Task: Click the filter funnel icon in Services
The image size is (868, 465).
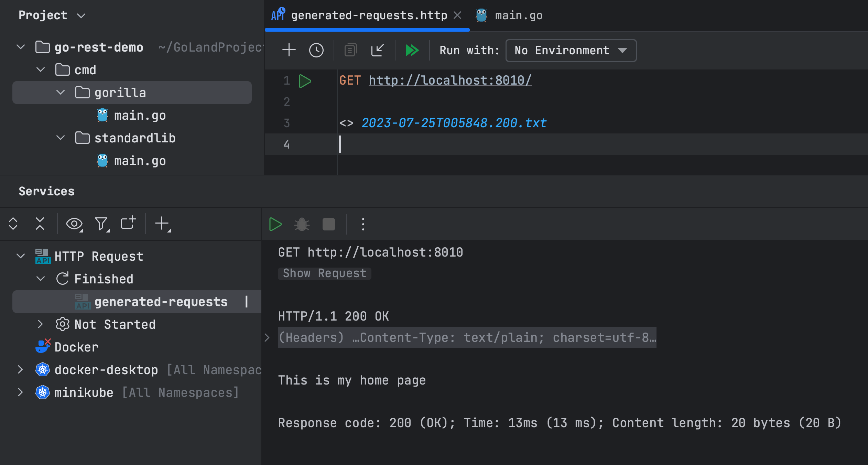Action: 101,224
